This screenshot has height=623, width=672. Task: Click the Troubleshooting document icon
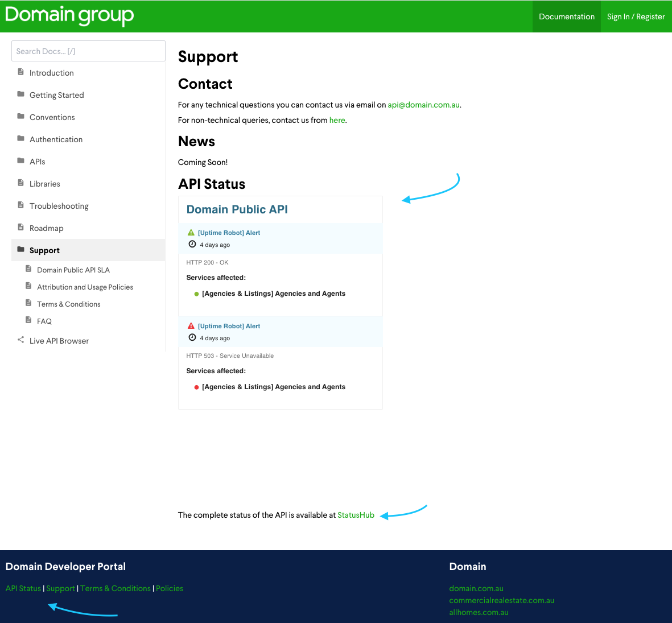coord(20,205)
